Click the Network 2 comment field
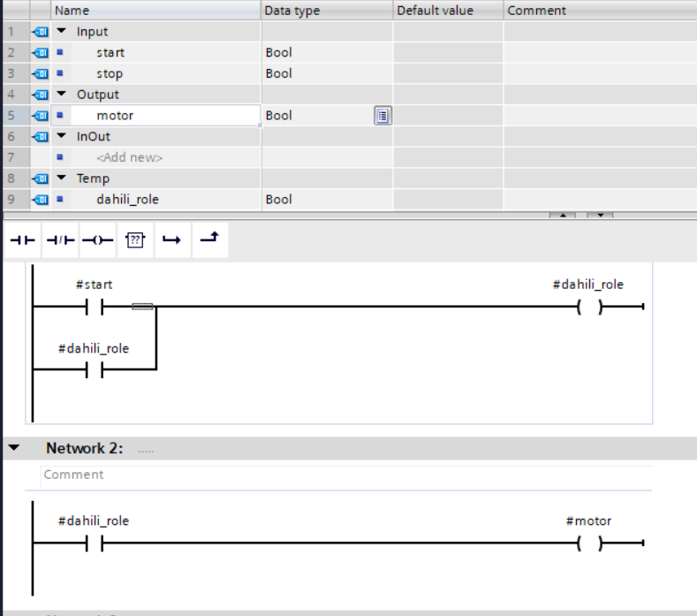This screenshot has height=616, width=697. (x=346, y=475)
